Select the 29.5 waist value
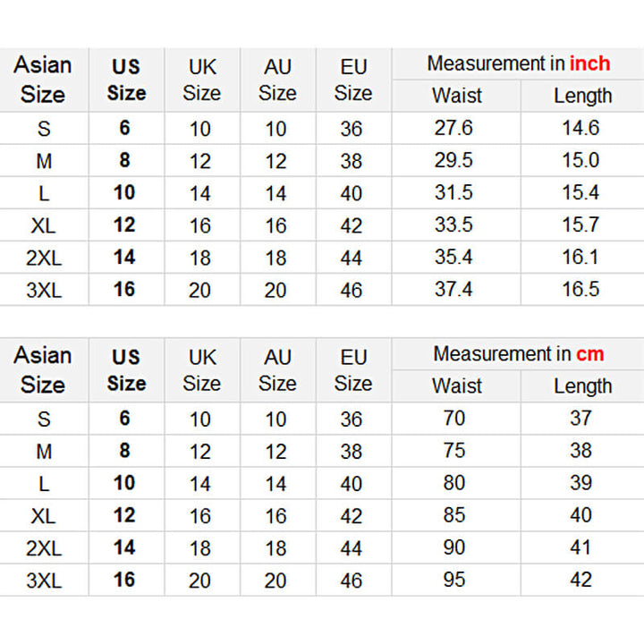This screenshot has height=644, width=644. coord(453,160)
